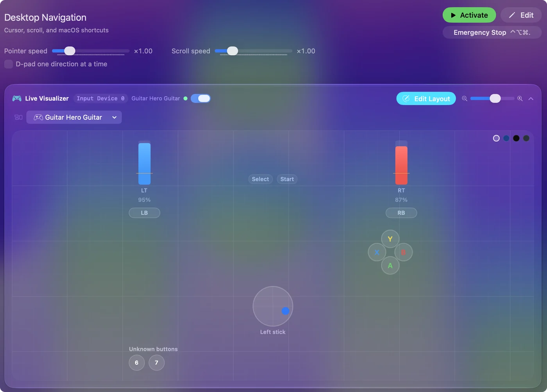Select the dark gray color swatch
Viewport: 547px width, 392px height.
(x=526, y=138)
